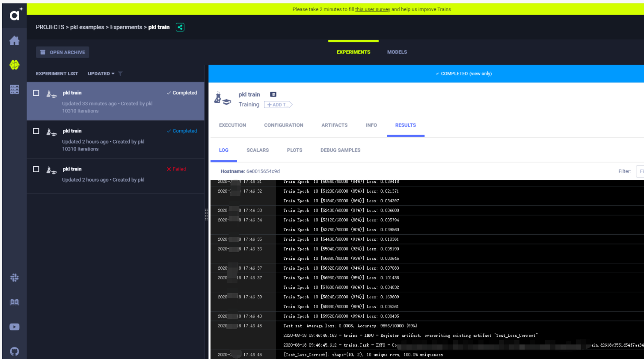The image size is (644, 359).
Task: Click the COMPLETED (view only) status banner
Action: click(426, 74)
